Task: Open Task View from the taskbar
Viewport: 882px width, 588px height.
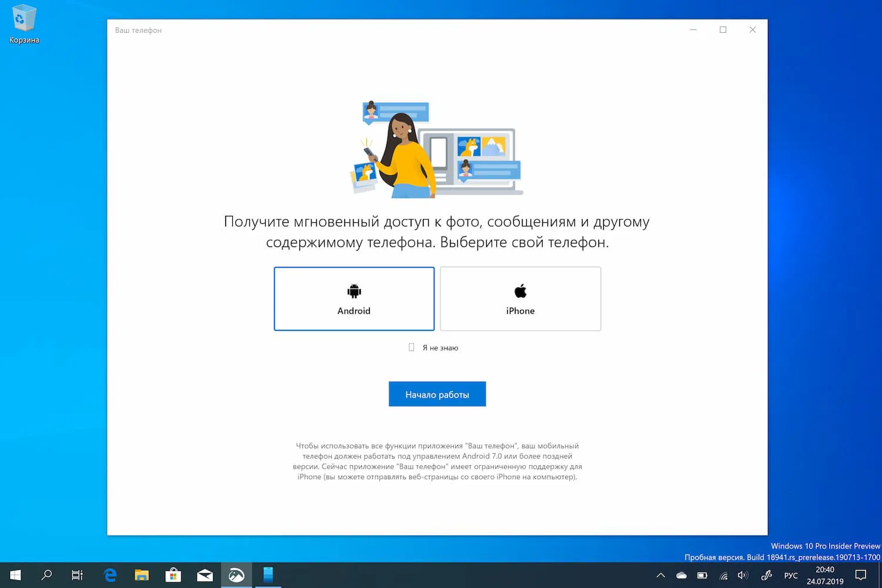Action: [76, 575]
